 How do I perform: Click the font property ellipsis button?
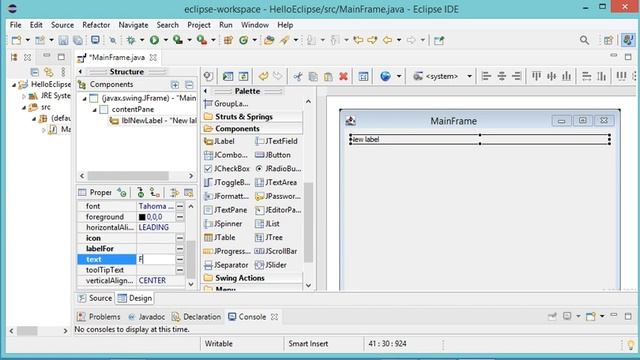pyautogui.click(x=180, y=206)
